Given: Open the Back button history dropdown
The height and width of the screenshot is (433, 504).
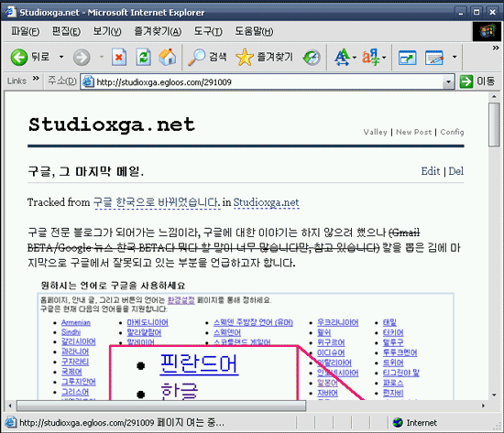Looking at the screenshot, I should (61, 57).
